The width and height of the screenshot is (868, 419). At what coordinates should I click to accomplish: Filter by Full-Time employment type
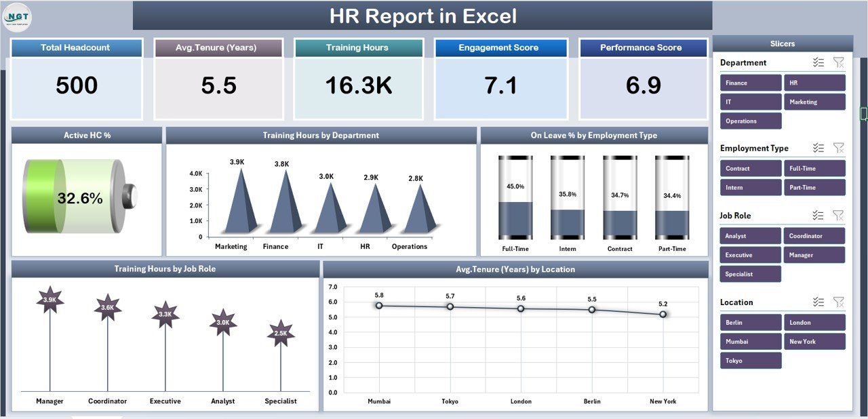814,167
